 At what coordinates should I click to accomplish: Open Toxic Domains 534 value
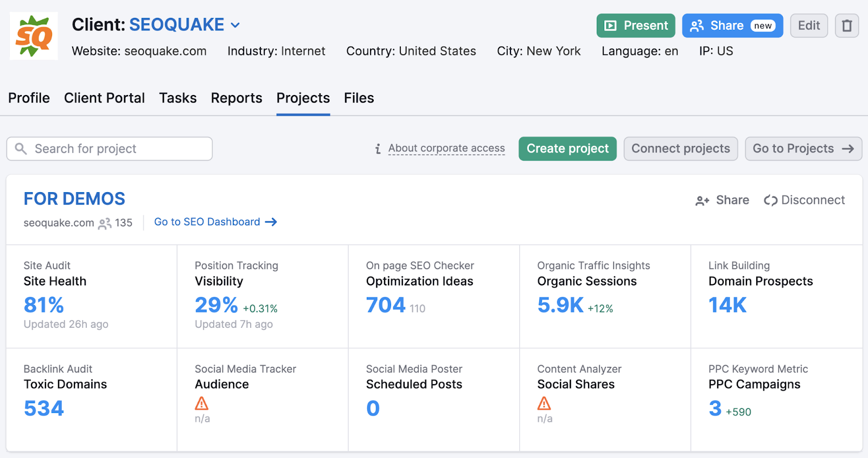click(44, 408)
